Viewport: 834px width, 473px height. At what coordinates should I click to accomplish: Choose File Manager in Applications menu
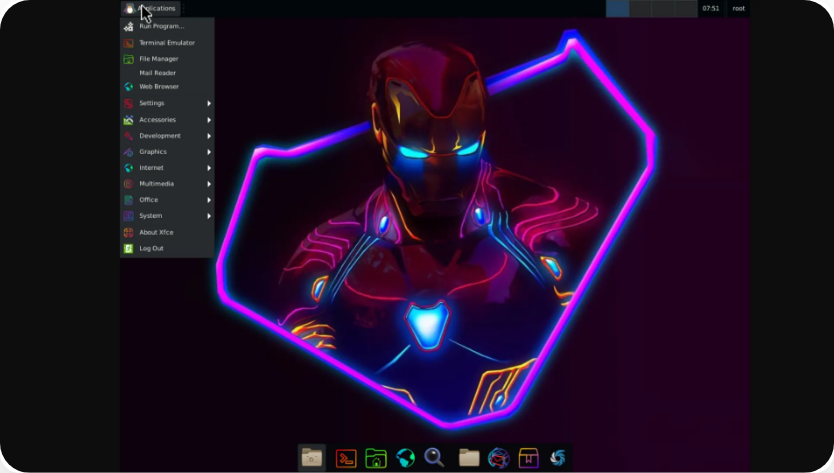[x=158, y=59]
